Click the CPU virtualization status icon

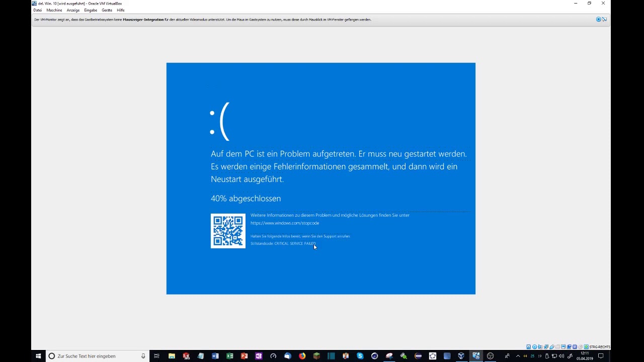tap(575, 346)
